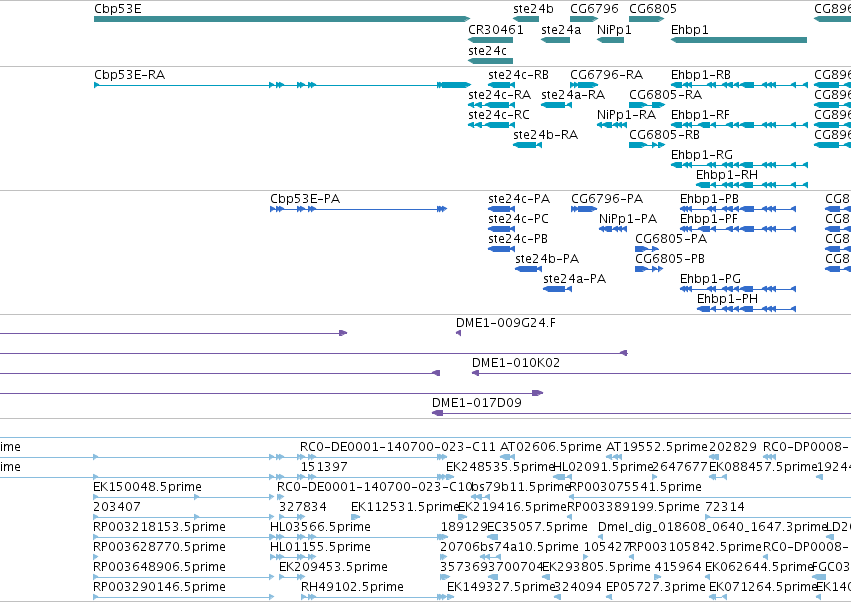Click the ste24a-PA protein label

click(x=574, y=279)
